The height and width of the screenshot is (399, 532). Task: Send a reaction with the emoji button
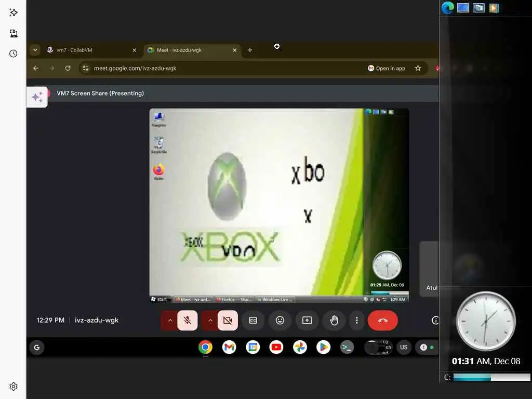click(x=280, y=320)
